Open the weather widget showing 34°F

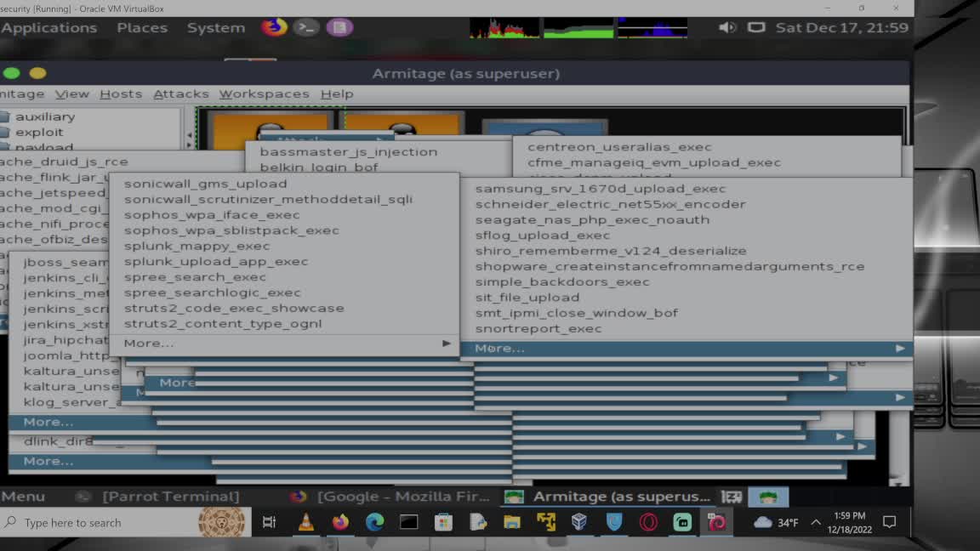[776, 522]
